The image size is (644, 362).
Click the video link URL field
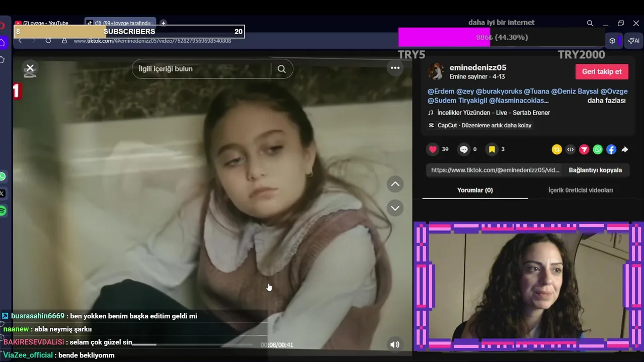[495, 170]
